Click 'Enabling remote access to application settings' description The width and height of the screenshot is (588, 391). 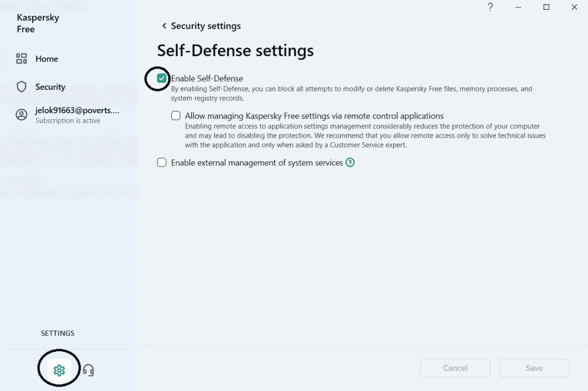pos(365,136)
